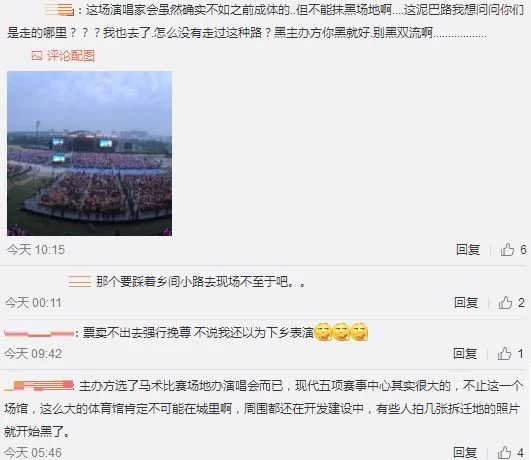Viewport: 531px width, 460px height.
Task: Click the 今天 10:15 timestamp
Action: [36, 250]
